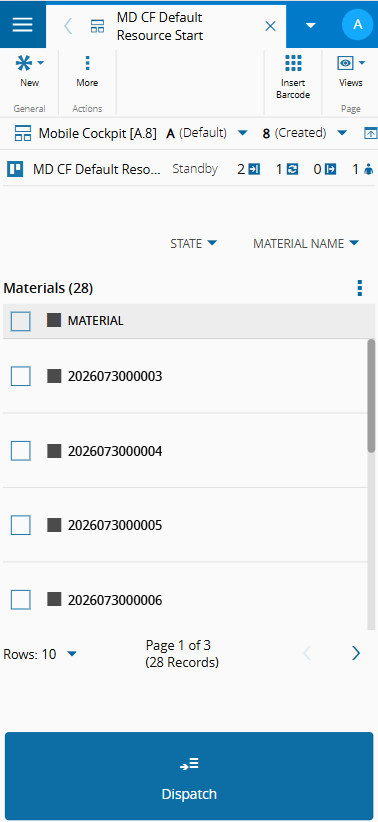Select the MD CF Default Resource Start tab
This screenshot has width=378, height=822.
click(x=160, y=26)
